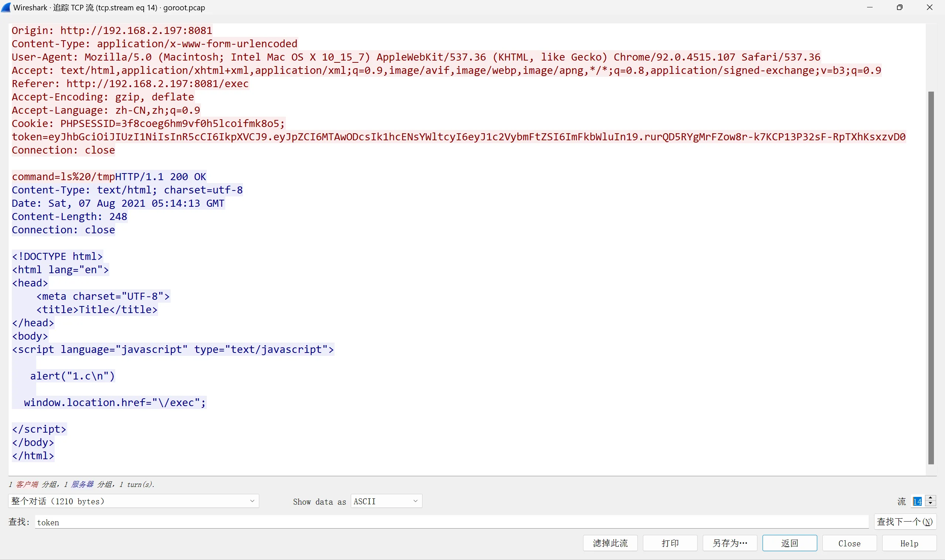Image resolution: width=945 pixels, height=560 pixels.
Task: Increase stream number with up arrow
Action: coord(931,498)
